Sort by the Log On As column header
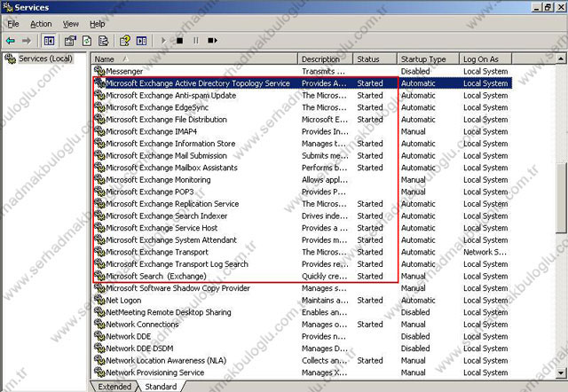568x392 pixels. 485,59
